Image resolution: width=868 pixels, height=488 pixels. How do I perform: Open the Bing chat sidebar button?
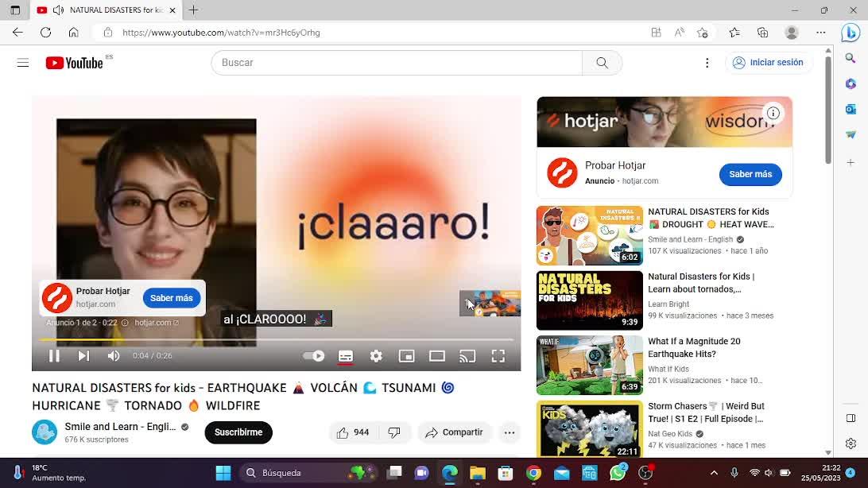[851, 33]
